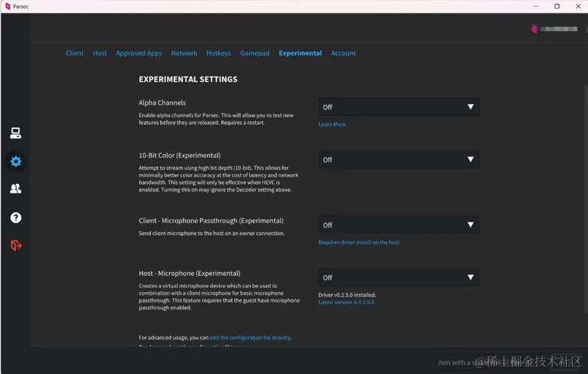Minimize the Parsec window

click(x=536, y=6)
